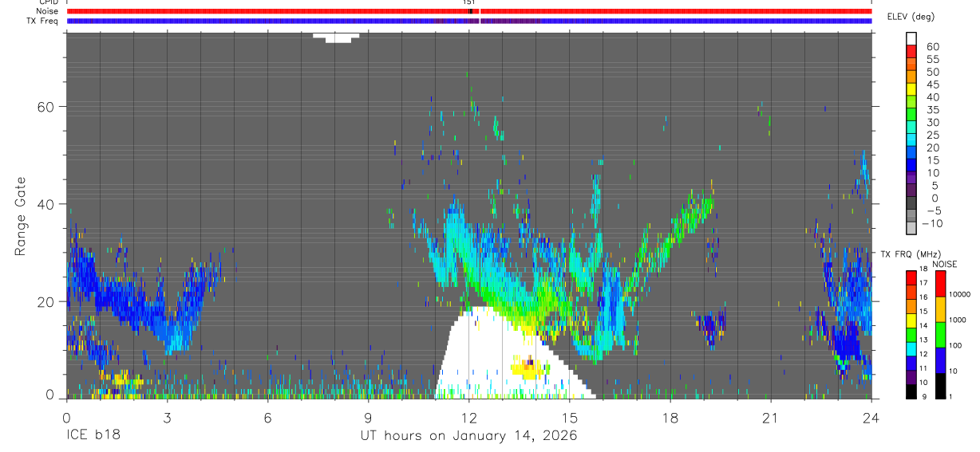This screenshot has height=452, width=980.
Task: Click the '6' tick label on the UT hours axis
Action: (x=267, y=418)
